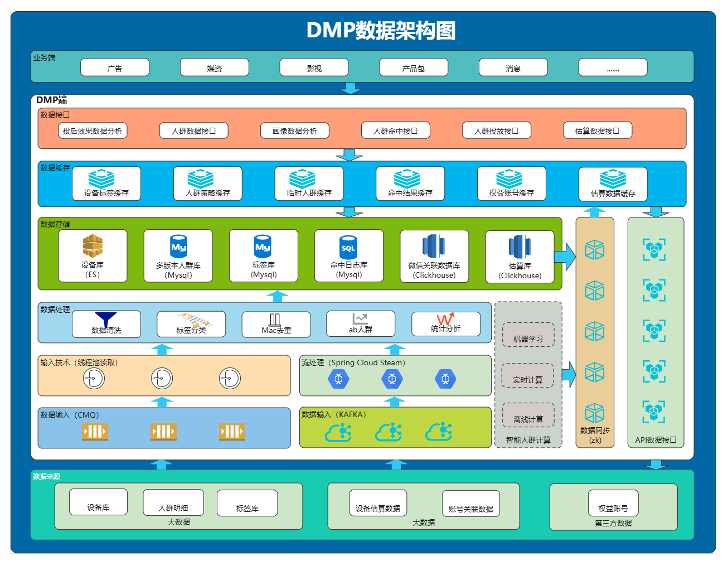Click the 人群命中接口 box
This screenshot has height=566, width=728.
pyautogui.click(x=396, y=130)
